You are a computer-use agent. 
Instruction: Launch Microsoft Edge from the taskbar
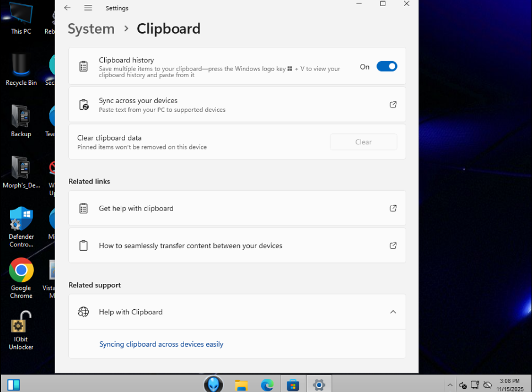pos(267,384)
